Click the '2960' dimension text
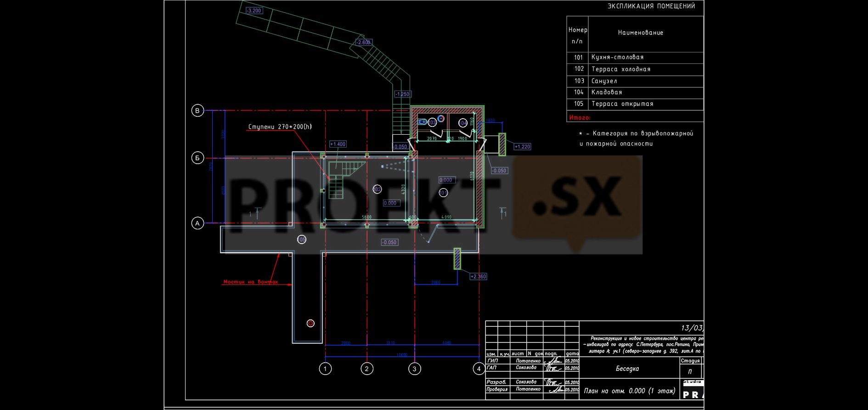Viewport: 868px width, 410px height. click(436, 282)
